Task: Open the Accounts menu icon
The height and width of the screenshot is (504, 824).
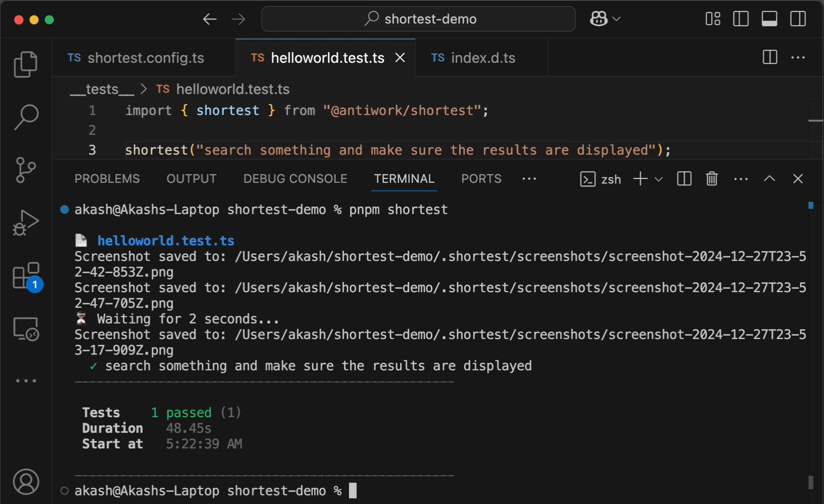Action: 26,482
